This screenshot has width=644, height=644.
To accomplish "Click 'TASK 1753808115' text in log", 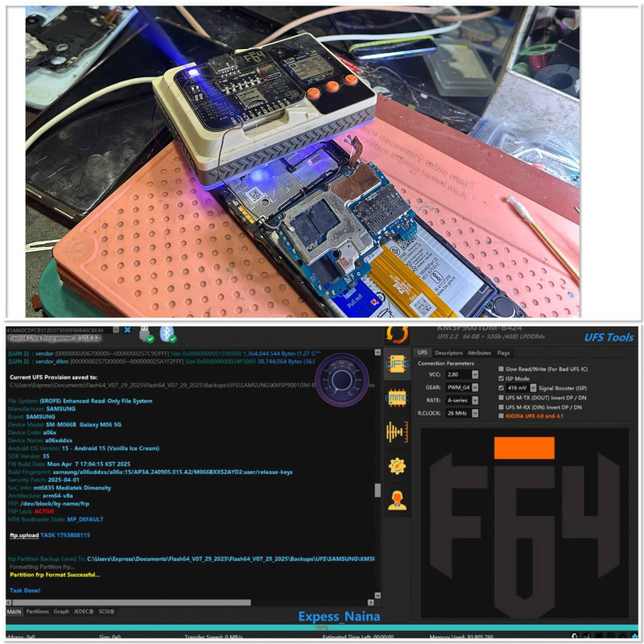I will click(65, 535).
